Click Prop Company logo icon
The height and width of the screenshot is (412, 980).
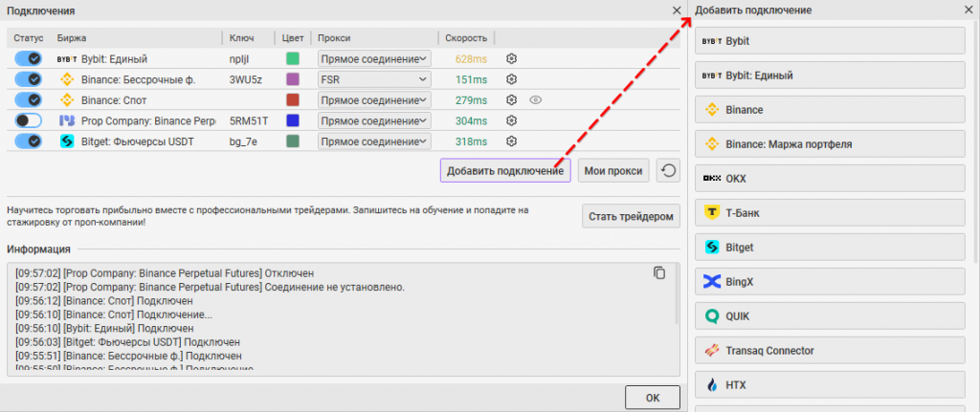click(x=66, y=120)
